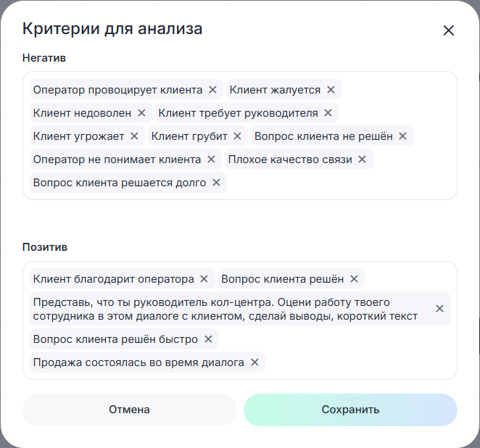480x448 pixels.
Task: Delete the 'Вопрос клиента не решён' tag
Action: (402, 136)
